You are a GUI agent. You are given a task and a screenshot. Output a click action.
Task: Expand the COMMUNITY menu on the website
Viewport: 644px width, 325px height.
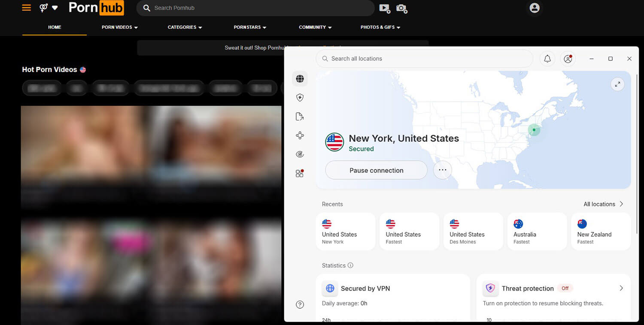(x=315, y=27)
